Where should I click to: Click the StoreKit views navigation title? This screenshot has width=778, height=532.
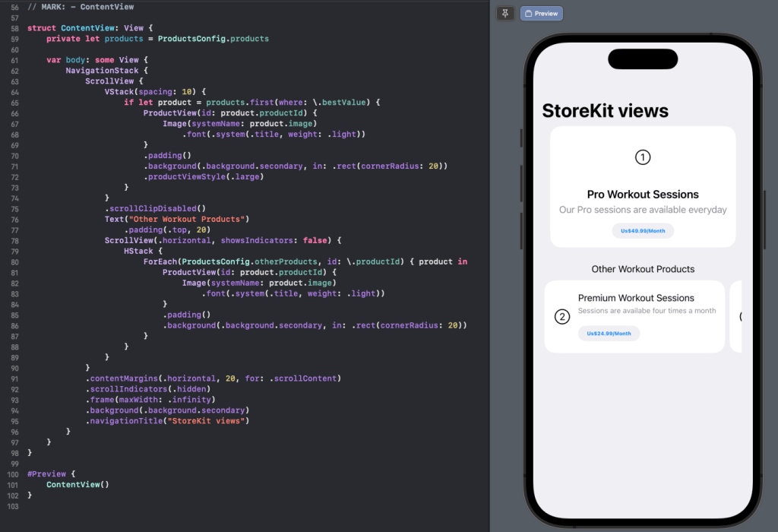(605, 111)
